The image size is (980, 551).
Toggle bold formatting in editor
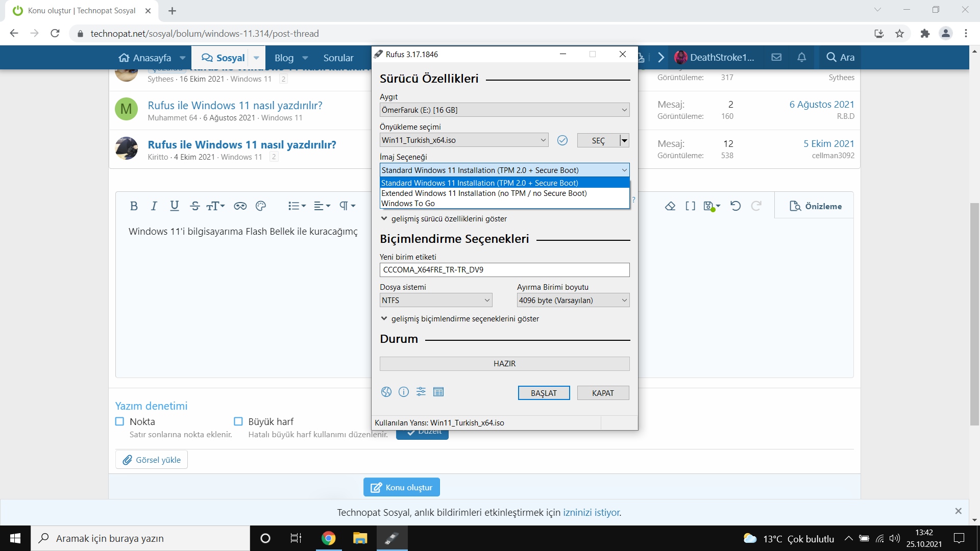tap(134, 206)
